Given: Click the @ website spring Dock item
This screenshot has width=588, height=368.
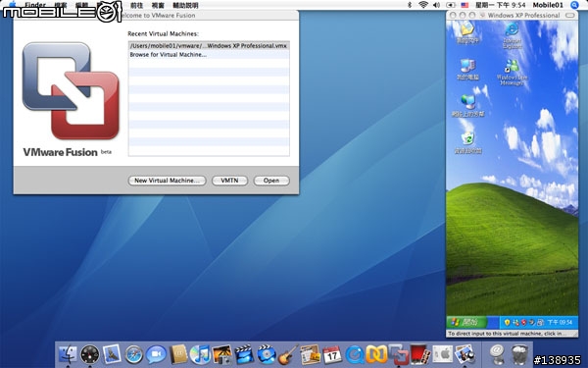Looking at the screenshot, I should (x=497, y=354).
